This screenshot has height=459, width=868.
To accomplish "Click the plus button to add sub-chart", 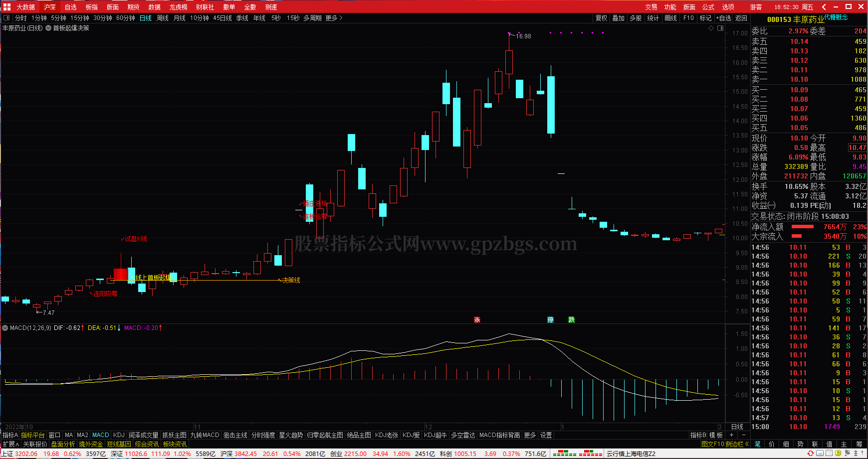I will point(731,435).
